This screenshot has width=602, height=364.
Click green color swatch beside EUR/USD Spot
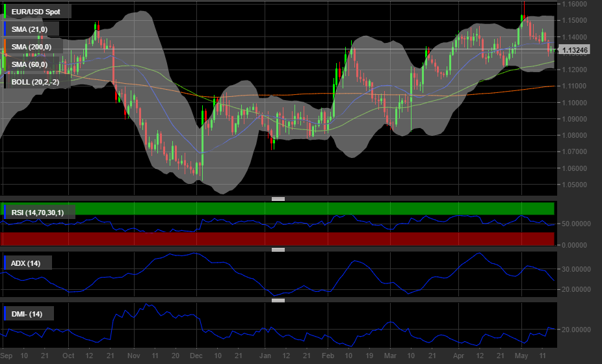coord(5,12)
